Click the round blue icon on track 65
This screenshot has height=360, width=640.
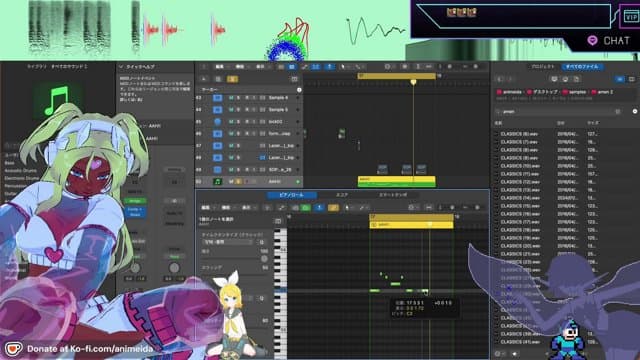pos(218,122)
